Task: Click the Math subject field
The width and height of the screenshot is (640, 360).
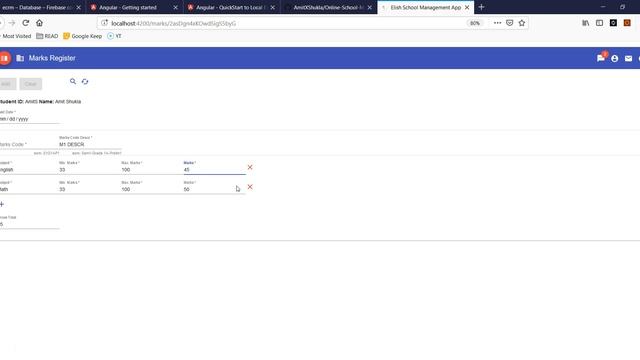Action: 29,189
